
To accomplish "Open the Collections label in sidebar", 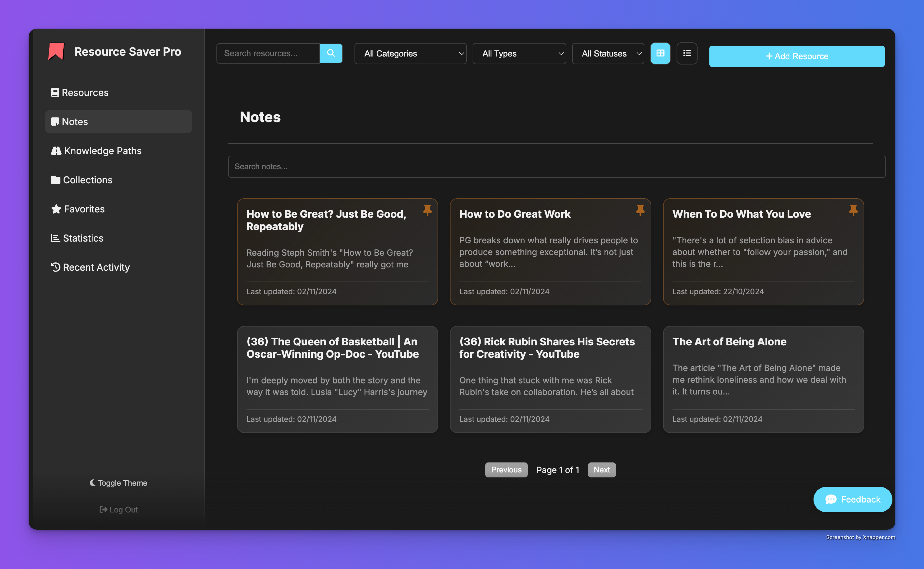I will pos(88,180).
